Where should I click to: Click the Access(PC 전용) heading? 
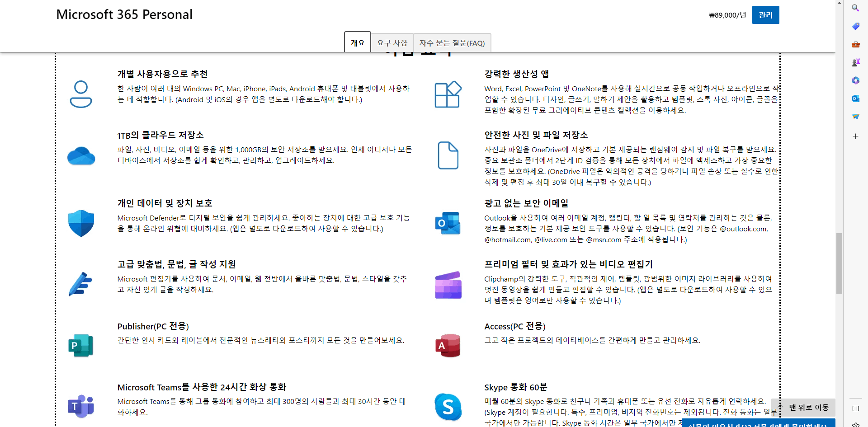click(x=515, y=326)
